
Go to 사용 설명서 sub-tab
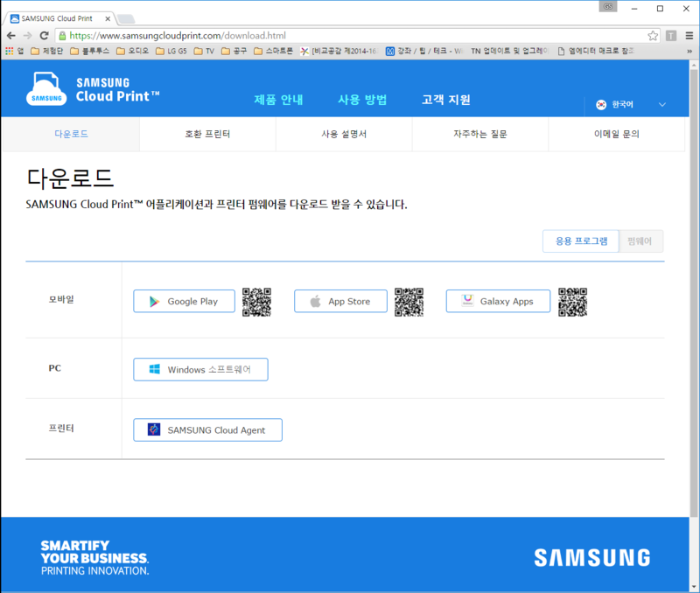344,134
